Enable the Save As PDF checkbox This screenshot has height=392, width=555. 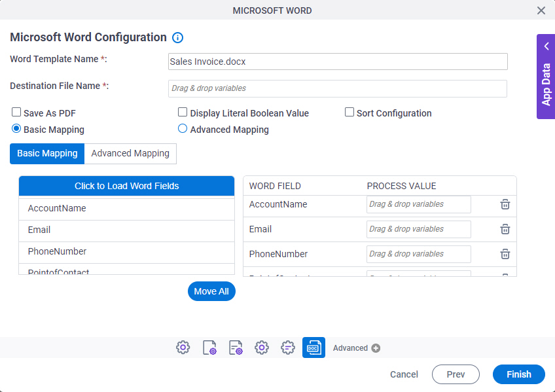16,112
